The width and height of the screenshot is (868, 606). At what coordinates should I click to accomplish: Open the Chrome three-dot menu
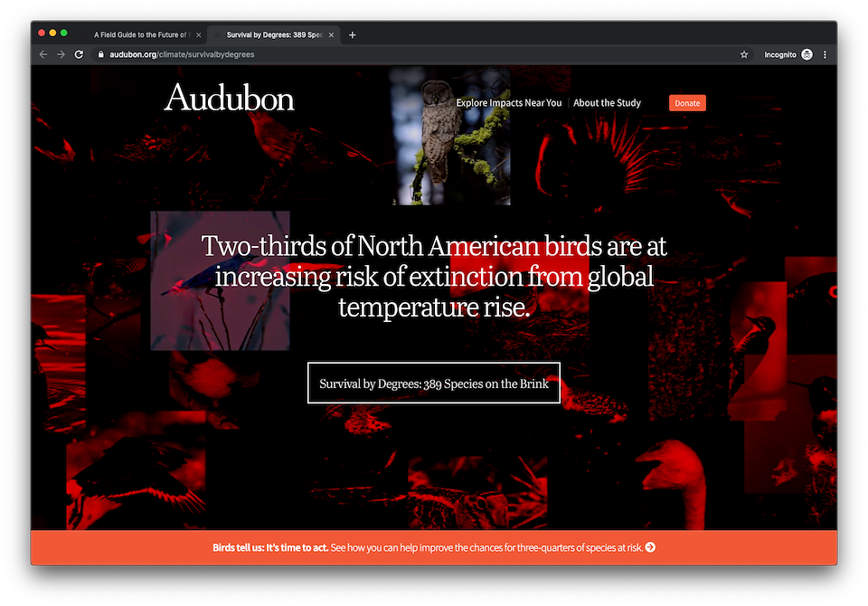point(825,54)
